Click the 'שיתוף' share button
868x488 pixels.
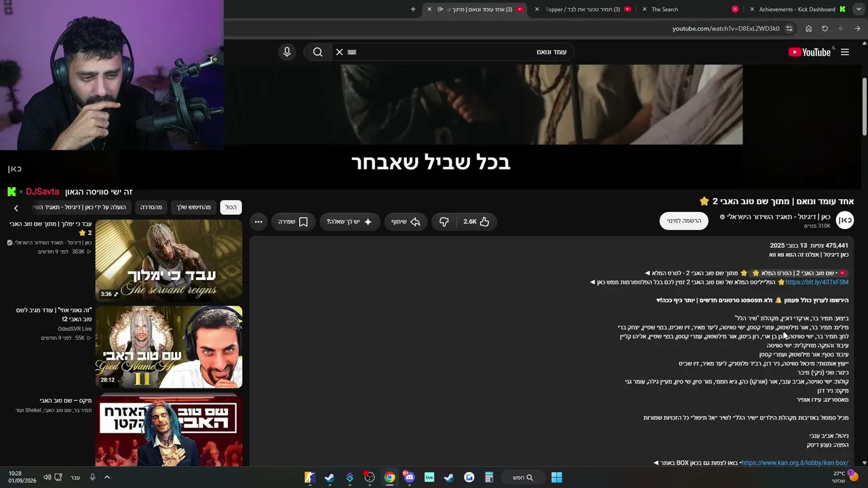click(406, 222)
